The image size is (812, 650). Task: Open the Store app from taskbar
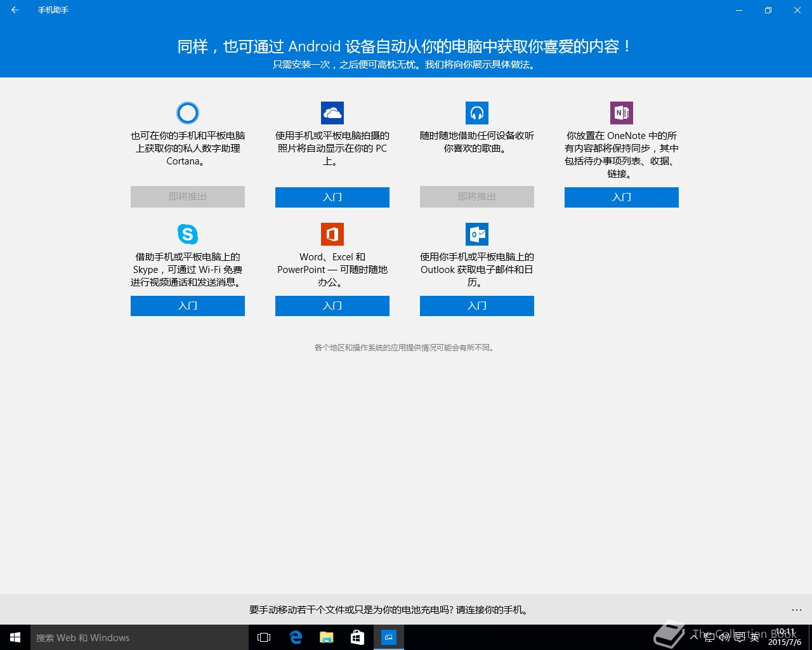(x=358, y=637)
